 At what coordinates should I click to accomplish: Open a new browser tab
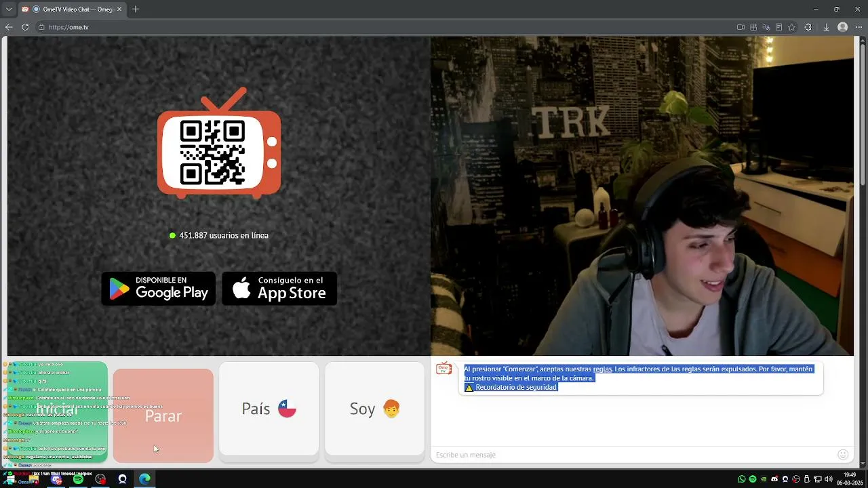136,9
